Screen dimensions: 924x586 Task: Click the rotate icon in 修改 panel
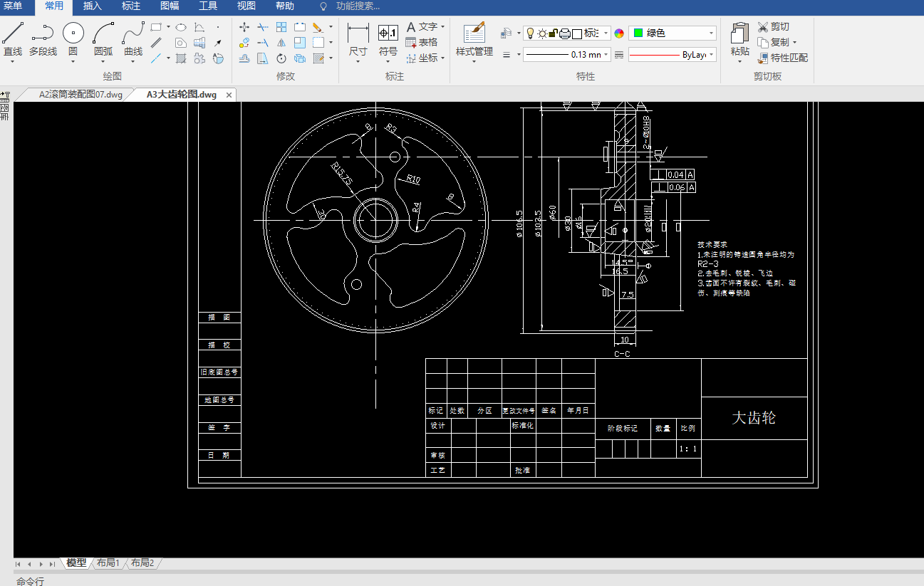[281, 58]
